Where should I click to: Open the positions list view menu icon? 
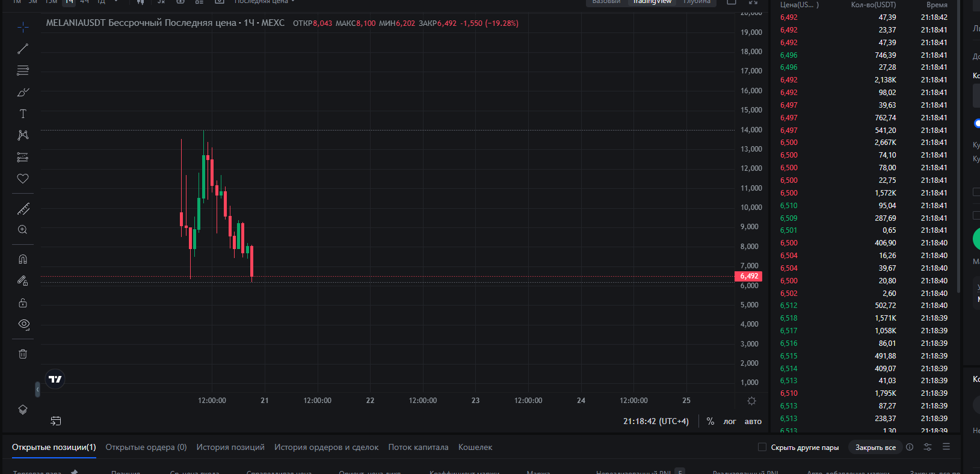pos(946,447)
